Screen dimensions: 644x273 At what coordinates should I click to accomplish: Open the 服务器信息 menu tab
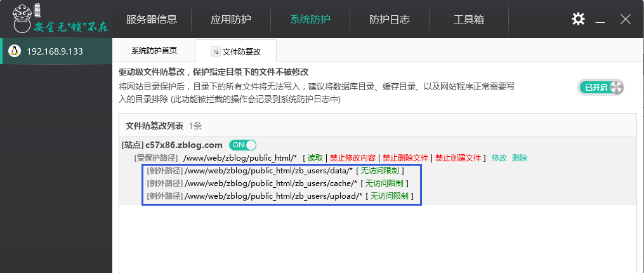tap(152, 19)
